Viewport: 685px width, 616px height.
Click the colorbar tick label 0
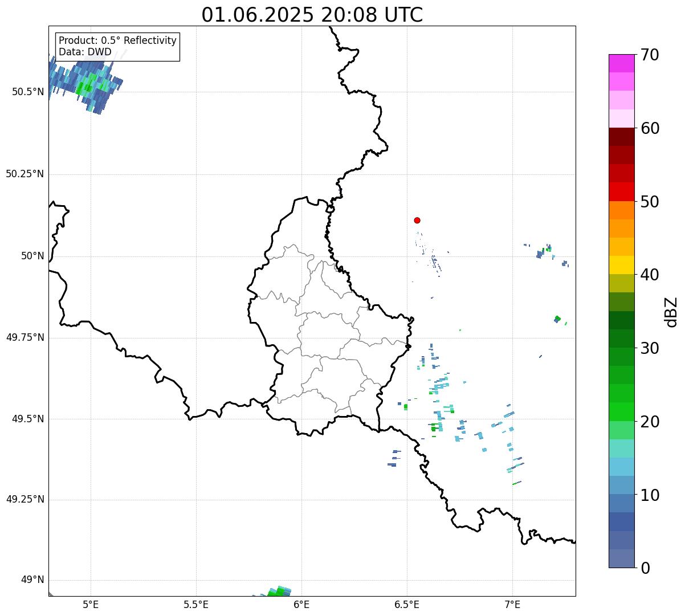[x=645, y=568]
